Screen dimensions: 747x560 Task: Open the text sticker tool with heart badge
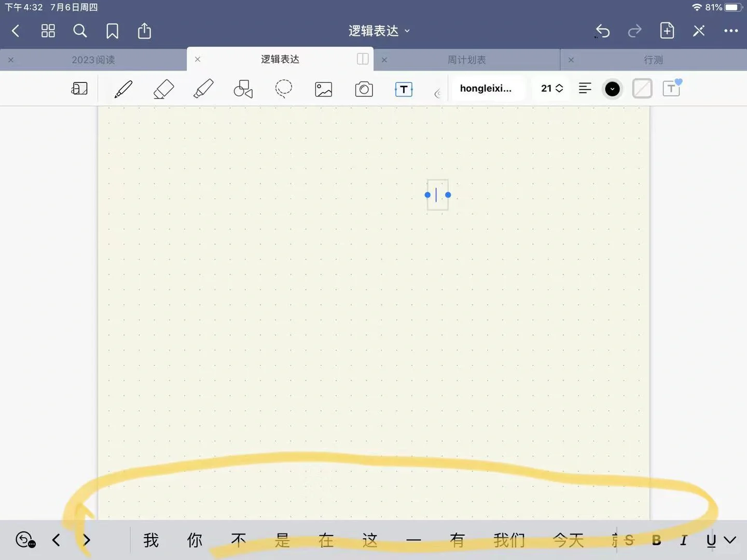[x=671, y=88]
